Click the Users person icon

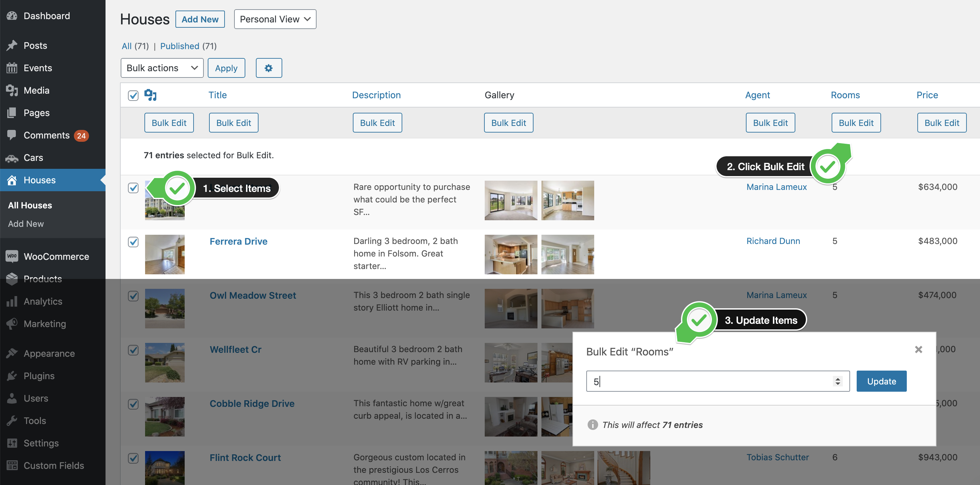click(12, 398)
